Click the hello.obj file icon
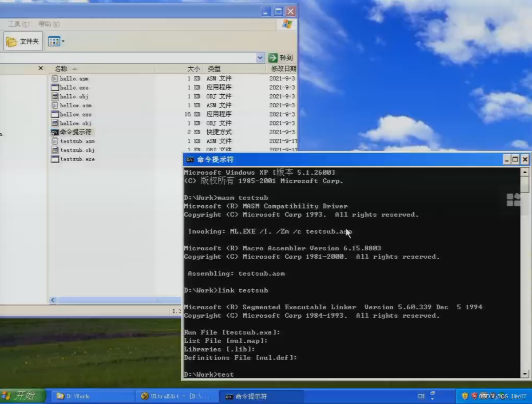Viewport: 532px width, 404px height. [55, 97]
